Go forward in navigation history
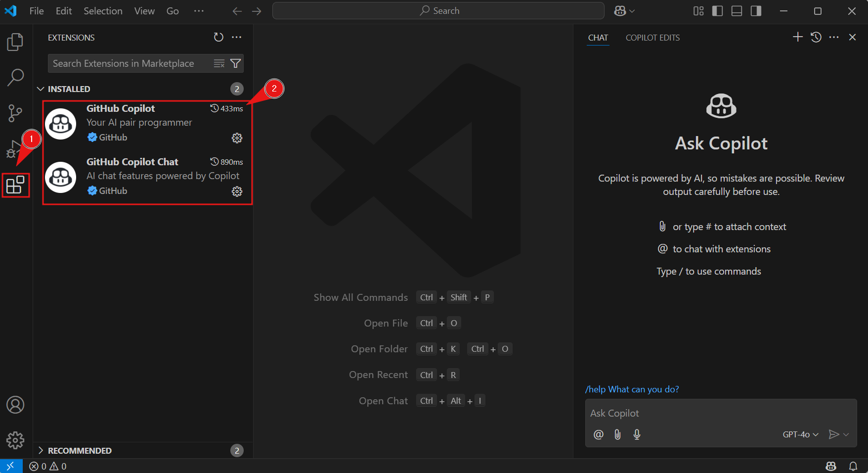Image resolution: width=868 pixels, height=473 pixels. (x=257, y=11)
